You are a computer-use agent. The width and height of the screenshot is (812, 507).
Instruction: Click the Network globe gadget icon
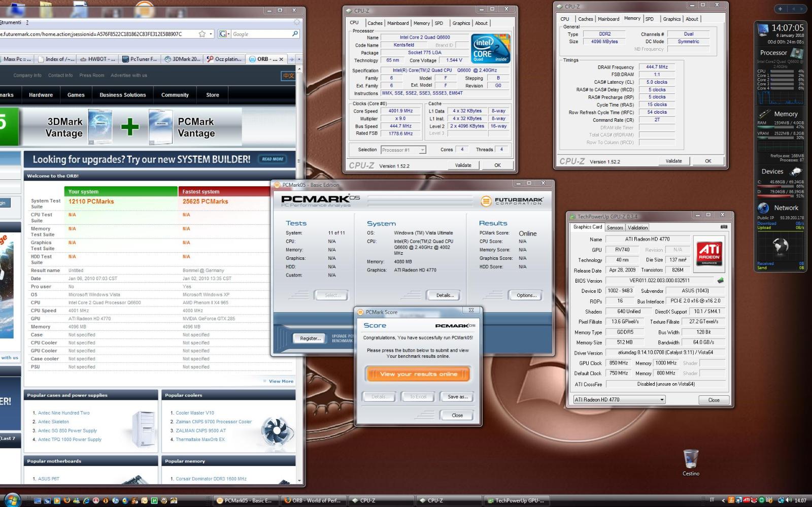pos(764,208)
